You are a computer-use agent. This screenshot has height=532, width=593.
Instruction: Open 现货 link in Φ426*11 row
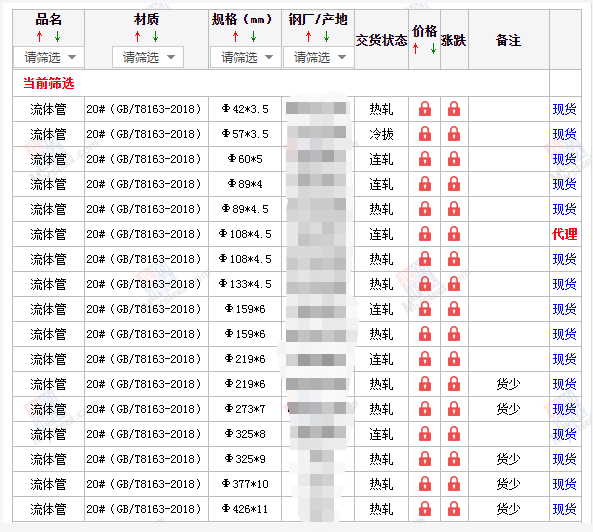point(564,509)
